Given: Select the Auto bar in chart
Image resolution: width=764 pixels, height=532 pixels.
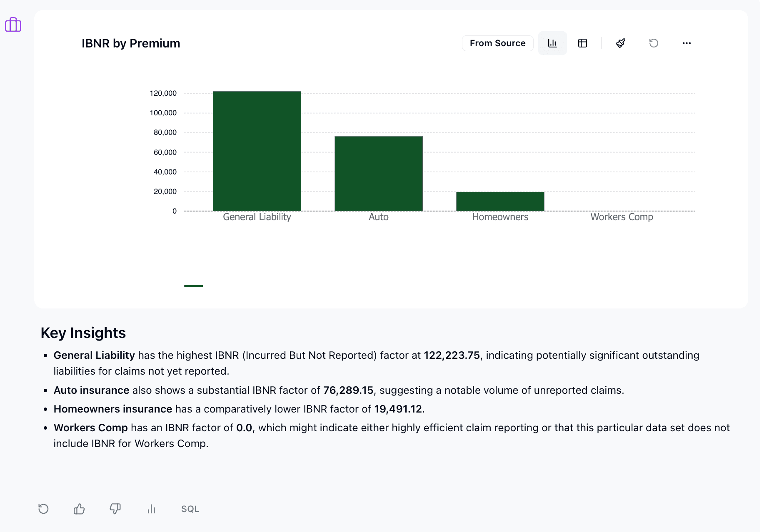Looking at the screenshot, I should [378, 174].
